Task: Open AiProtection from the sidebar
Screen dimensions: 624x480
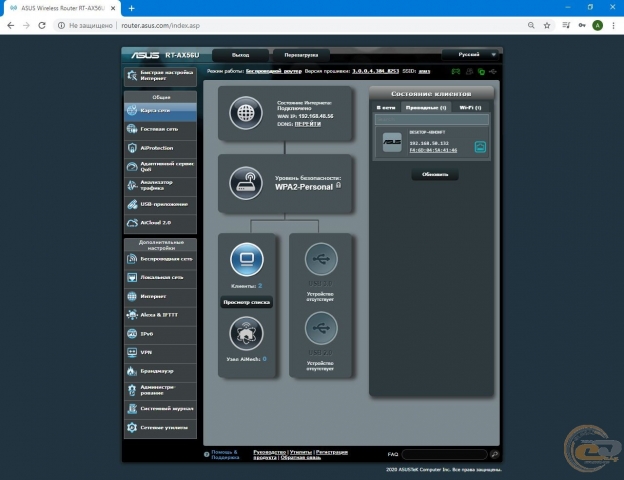Action: point(160,148)
